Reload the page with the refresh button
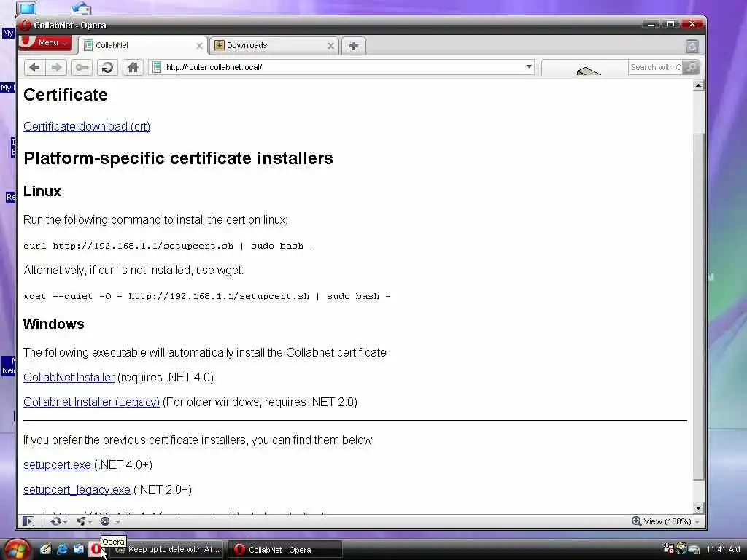 pyautogui.click(x=108, y=67)
